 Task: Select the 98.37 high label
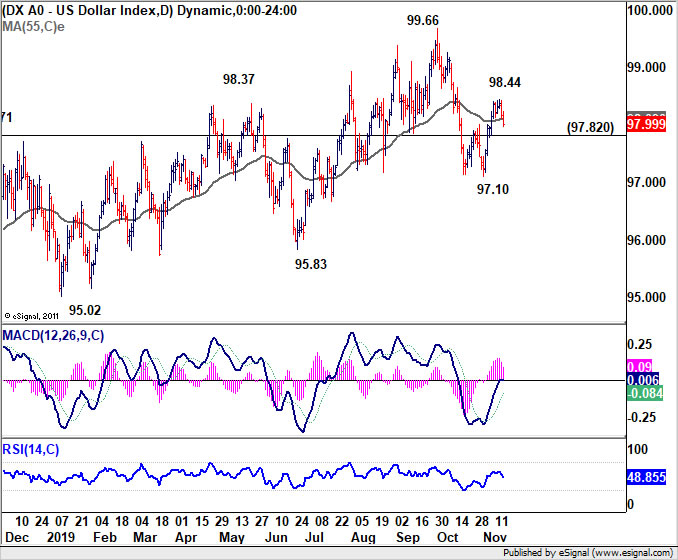pyautogui.click(x=239, y=79)
